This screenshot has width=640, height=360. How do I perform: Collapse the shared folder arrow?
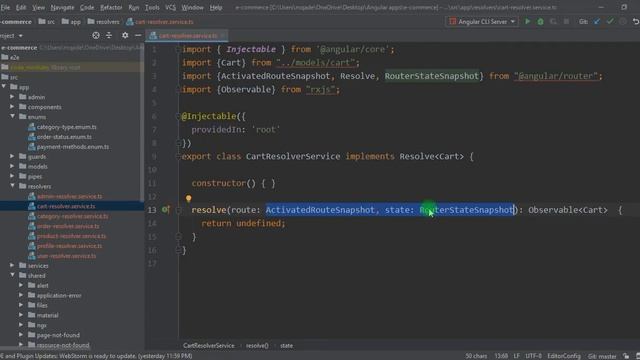point(12,275)
